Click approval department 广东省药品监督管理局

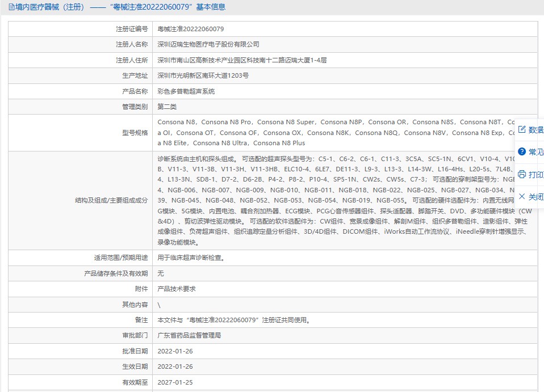[x=189, y=335]
